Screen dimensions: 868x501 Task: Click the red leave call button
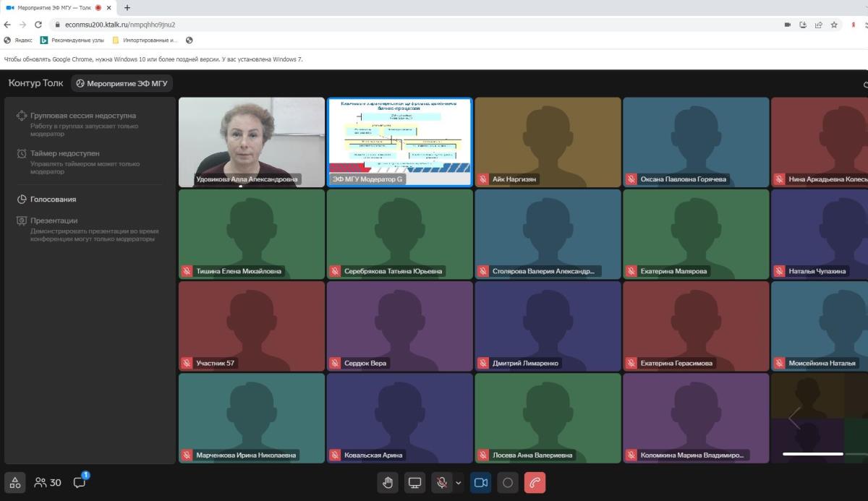click(x=535, y=483)
